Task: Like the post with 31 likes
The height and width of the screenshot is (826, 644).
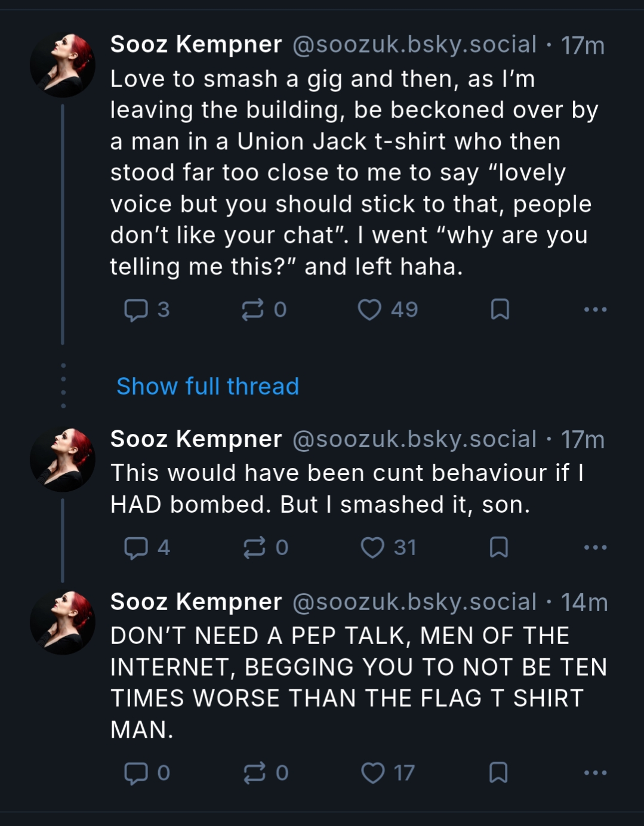Action: 372,547
